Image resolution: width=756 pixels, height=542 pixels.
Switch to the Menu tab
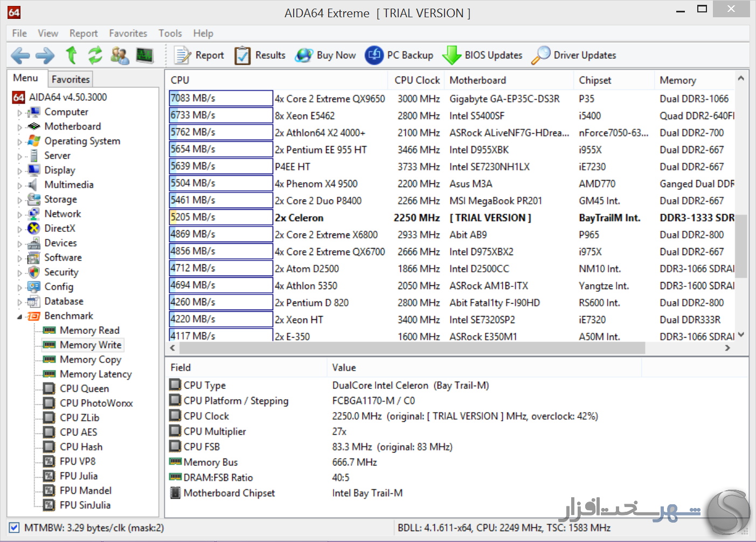(26, 78)
